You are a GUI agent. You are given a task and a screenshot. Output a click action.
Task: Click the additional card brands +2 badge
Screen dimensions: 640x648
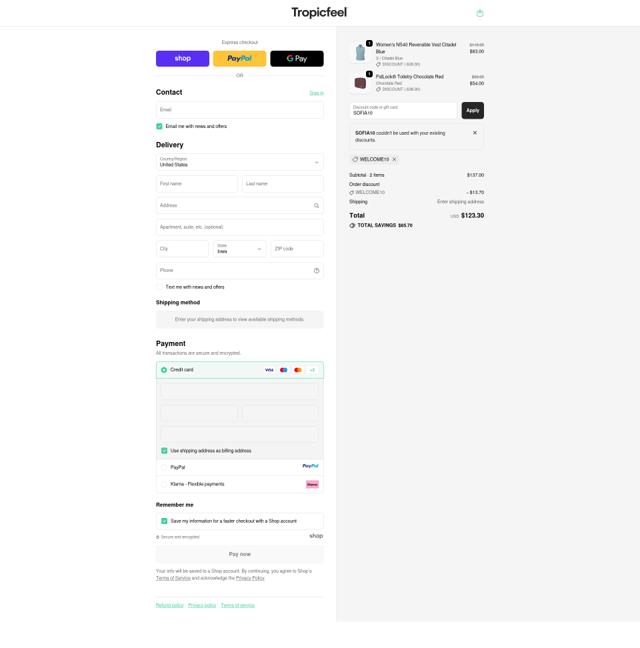point(312,370)
